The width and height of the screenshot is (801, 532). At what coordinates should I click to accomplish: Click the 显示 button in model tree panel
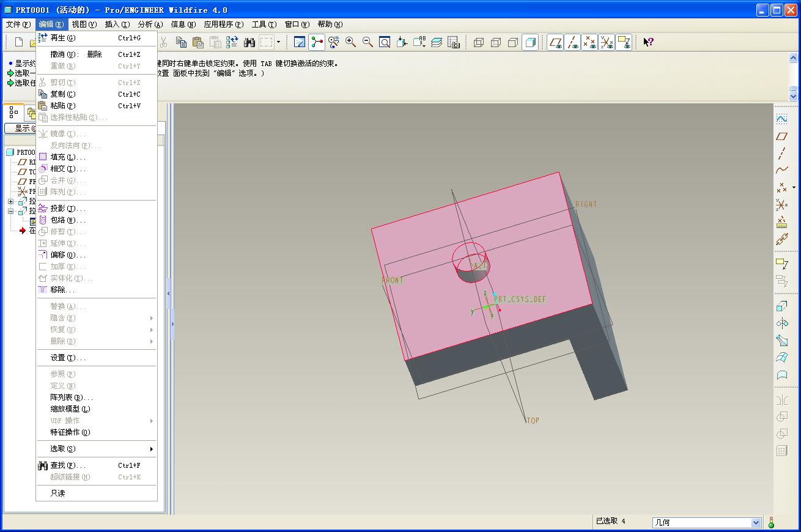pyautogui.click(x=20, y=128)
